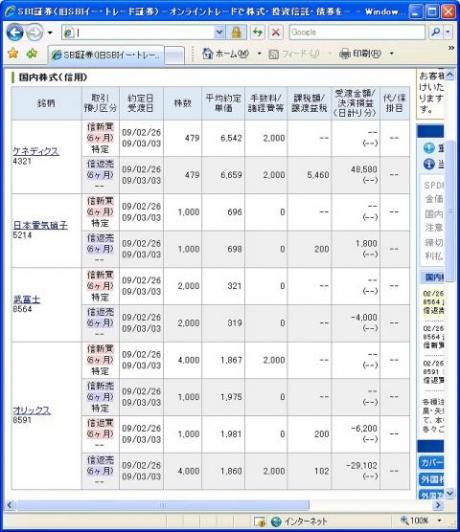
Task: Click the horizontal scrollbar left arrow
Action: (x=9, y=505)
